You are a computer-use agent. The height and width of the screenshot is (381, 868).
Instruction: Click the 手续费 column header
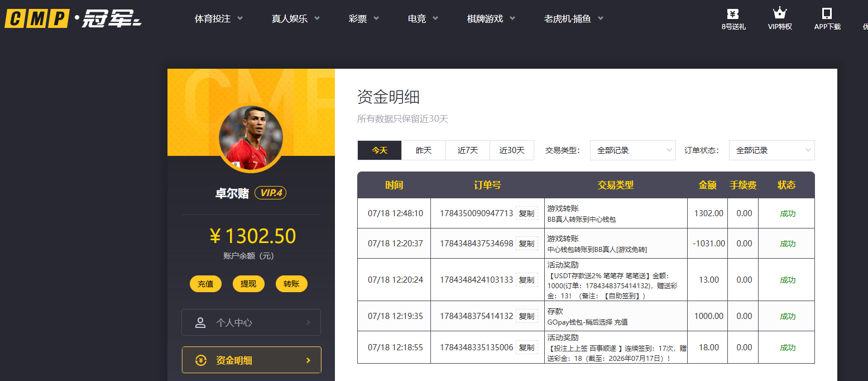[743, 185]
